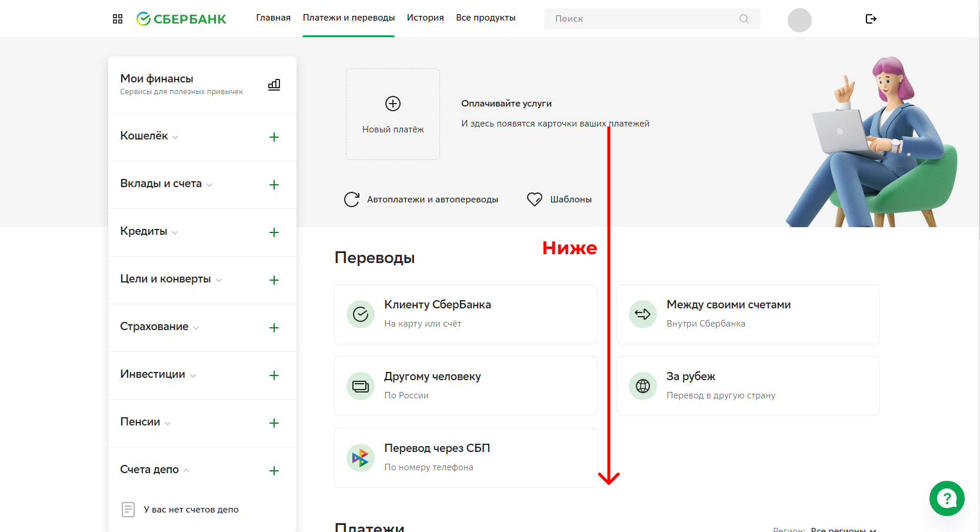980x532 pixels.
Task: Click the logout icon
Action: pos(871,19)
